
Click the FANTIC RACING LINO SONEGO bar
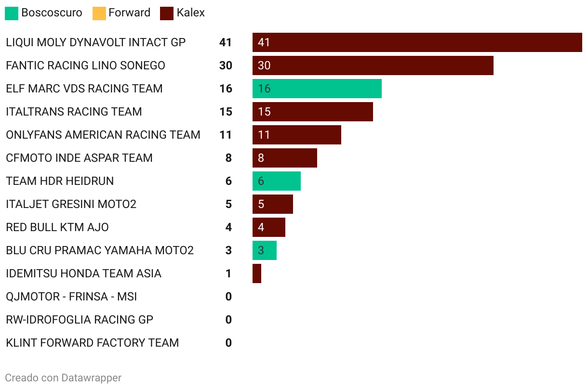[x=373, y=65]
